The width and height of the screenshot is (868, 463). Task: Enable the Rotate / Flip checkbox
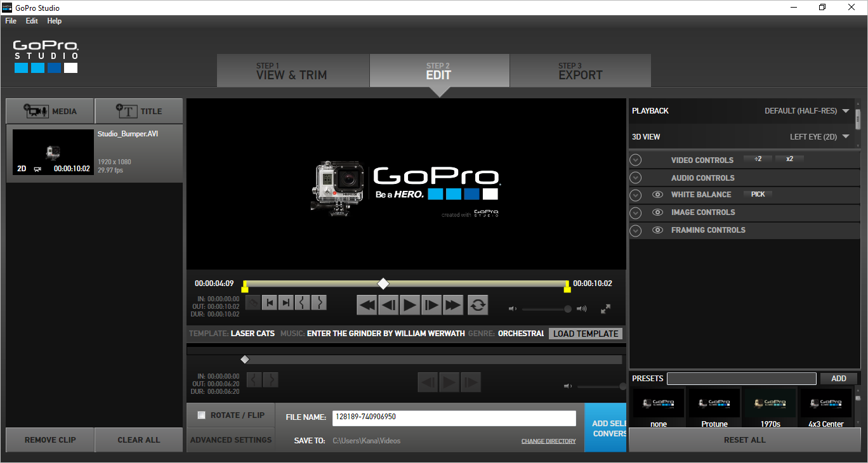(x=202, y=415)
